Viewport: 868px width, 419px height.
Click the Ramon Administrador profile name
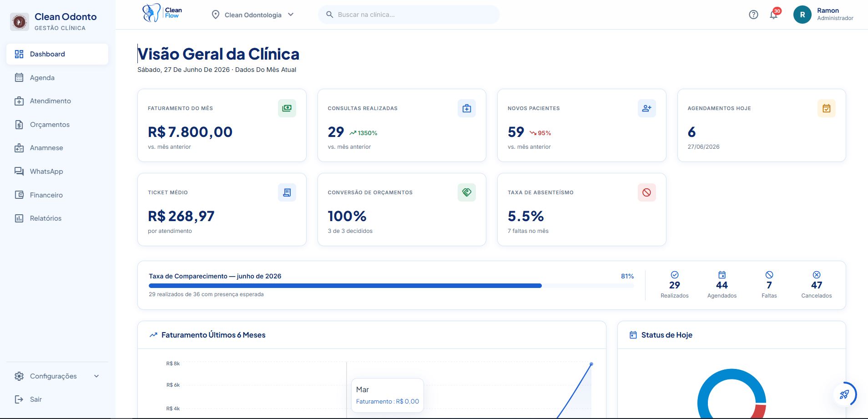835,14
